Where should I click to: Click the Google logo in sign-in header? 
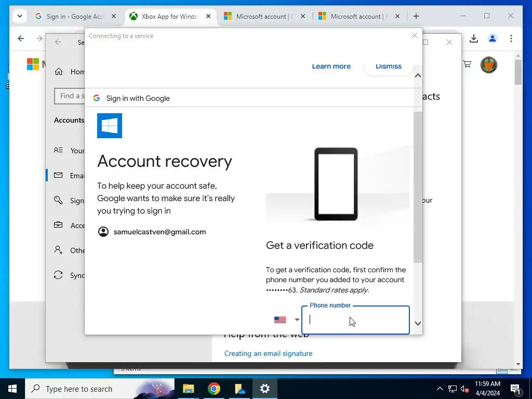(x=97, y=98)
